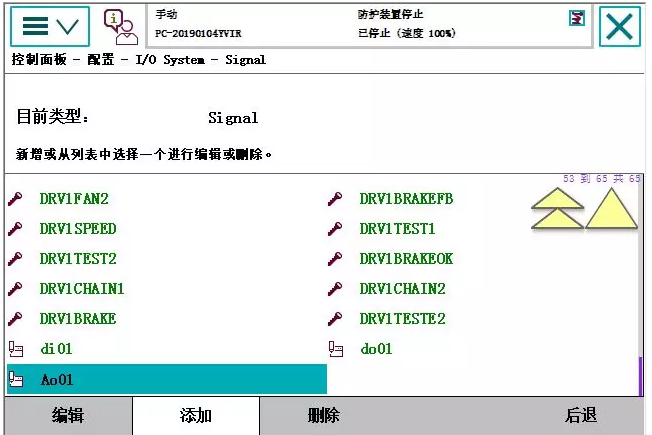This screenshot has width=652, height=435.
Task: Select the pin icon next to DRV1TEST1
Action: tap(335, 229)
